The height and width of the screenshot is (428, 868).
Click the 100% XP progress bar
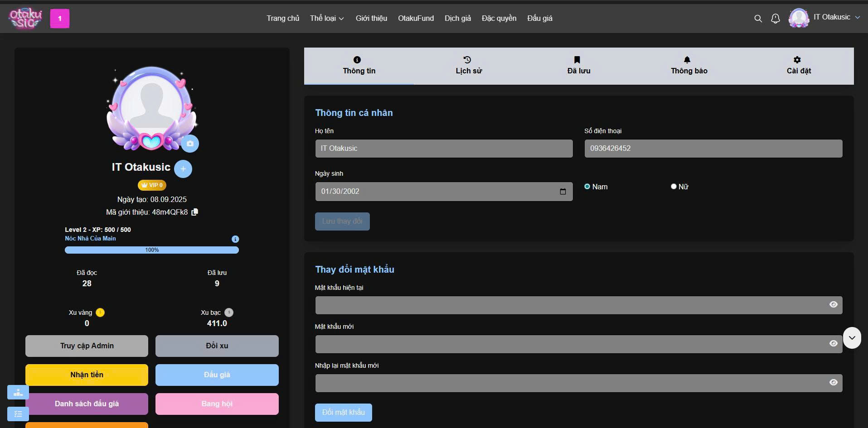[x=152, y=250]
